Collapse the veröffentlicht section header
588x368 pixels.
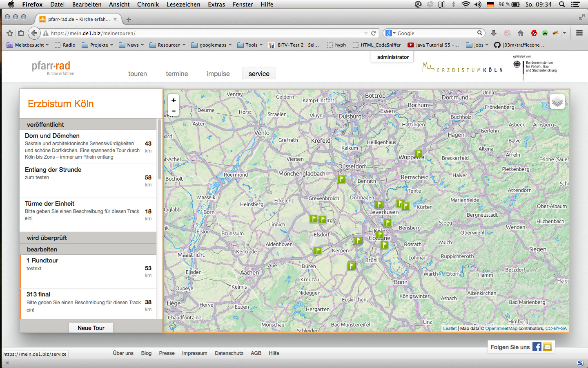tap(88, 125)
